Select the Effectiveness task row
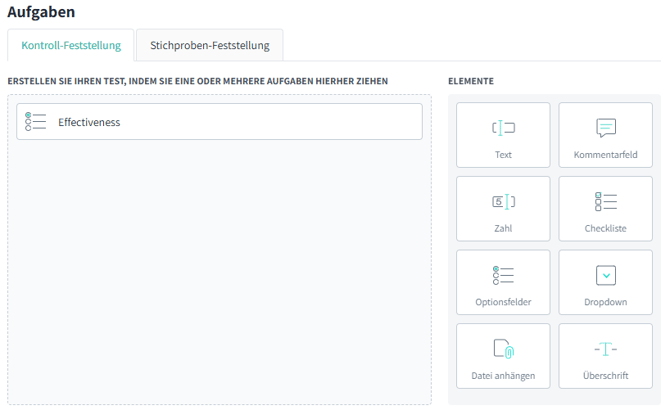Viewport: 670px width, 410px height. point(220,122)
